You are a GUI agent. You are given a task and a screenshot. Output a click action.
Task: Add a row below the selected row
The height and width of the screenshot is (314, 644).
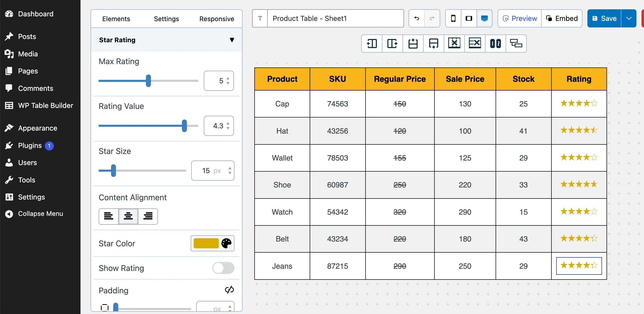[434, 43]
